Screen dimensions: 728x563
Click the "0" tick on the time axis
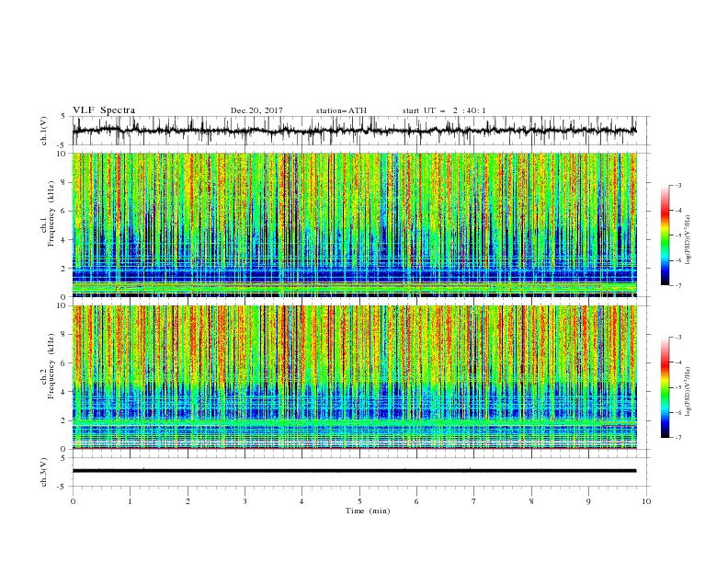pyautogui.click(x=73, y=501)
